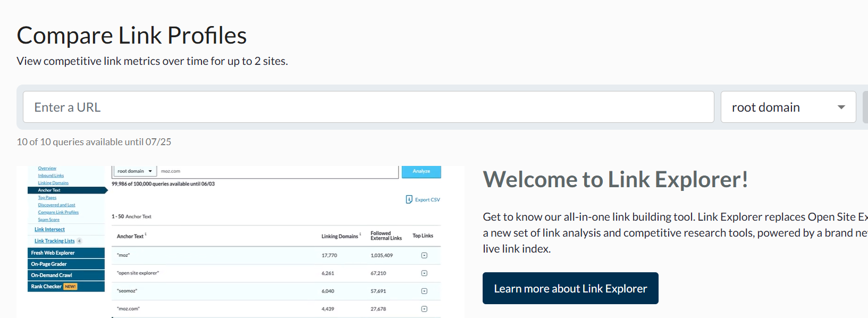
Task: Click Linking Domains link in preview sidebar
Action: 53,183
